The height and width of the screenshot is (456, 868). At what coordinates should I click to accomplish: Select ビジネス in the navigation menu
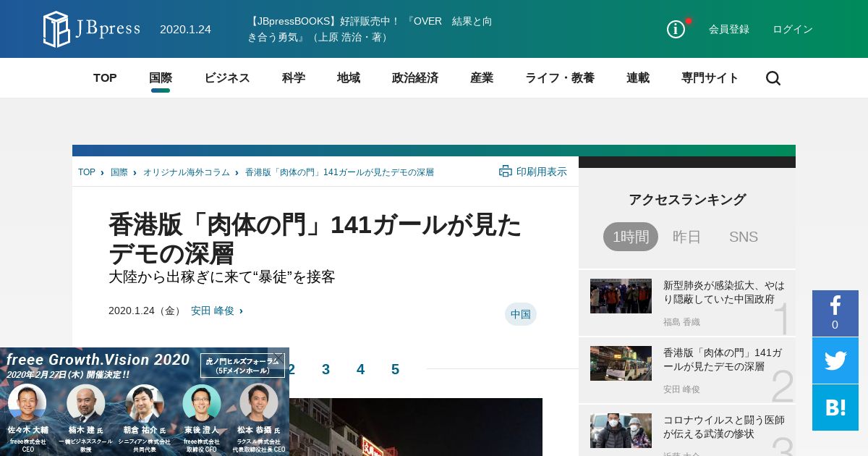point(227,78)
